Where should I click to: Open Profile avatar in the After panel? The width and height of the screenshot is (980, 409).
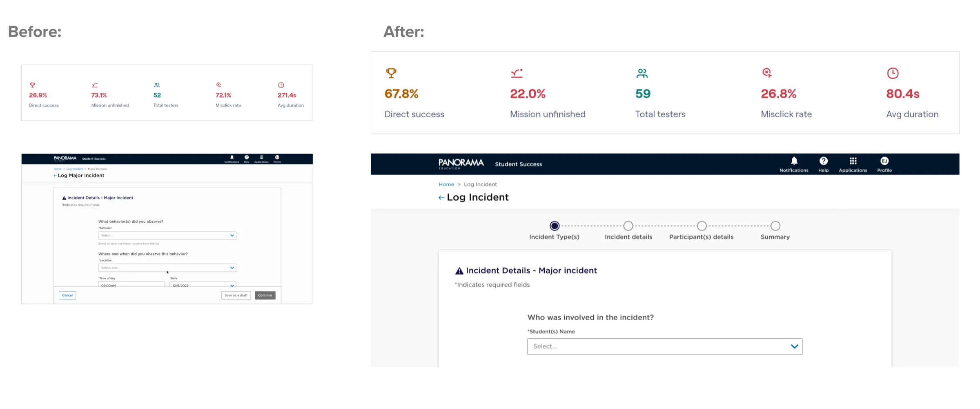(x=884, y=161)
